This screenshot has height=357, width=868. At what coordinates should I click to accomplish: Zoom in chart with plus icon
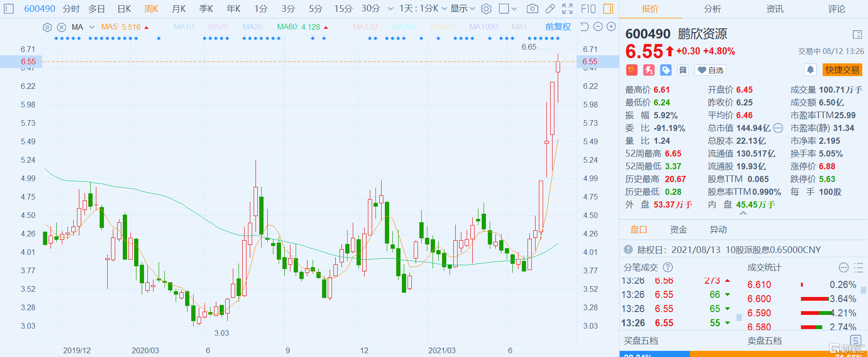(x=611, y=27)
